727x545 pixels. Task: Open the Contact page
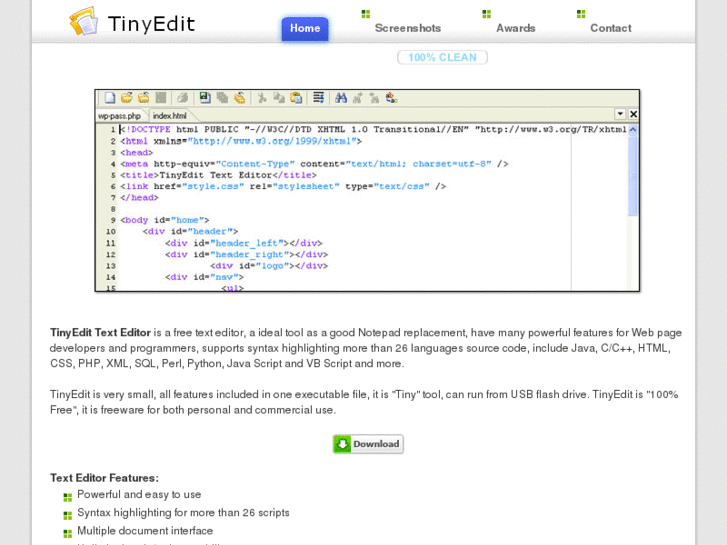click(x=611, y=28)
